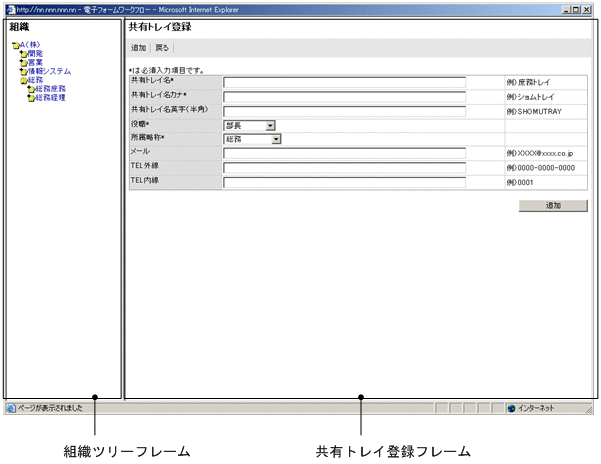Click the example text XXXX@xxxx.co.jp
Screen dimensions: 601x464
(545, 153)
